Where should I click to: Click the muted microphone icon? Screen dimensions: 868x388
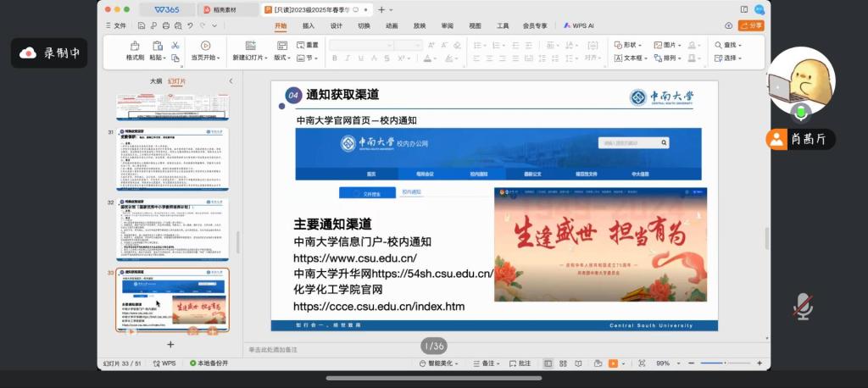point(803,307)
